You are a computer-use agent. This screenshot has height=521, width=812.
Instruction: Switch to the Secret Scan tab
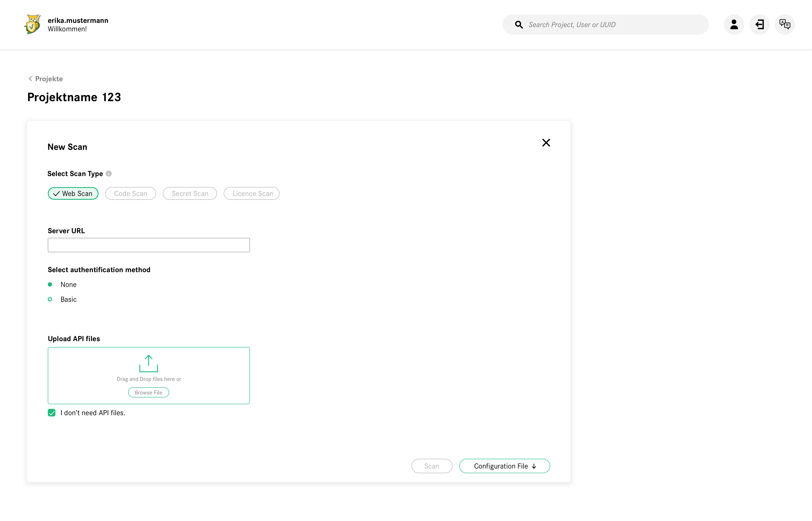coord(190,193)
